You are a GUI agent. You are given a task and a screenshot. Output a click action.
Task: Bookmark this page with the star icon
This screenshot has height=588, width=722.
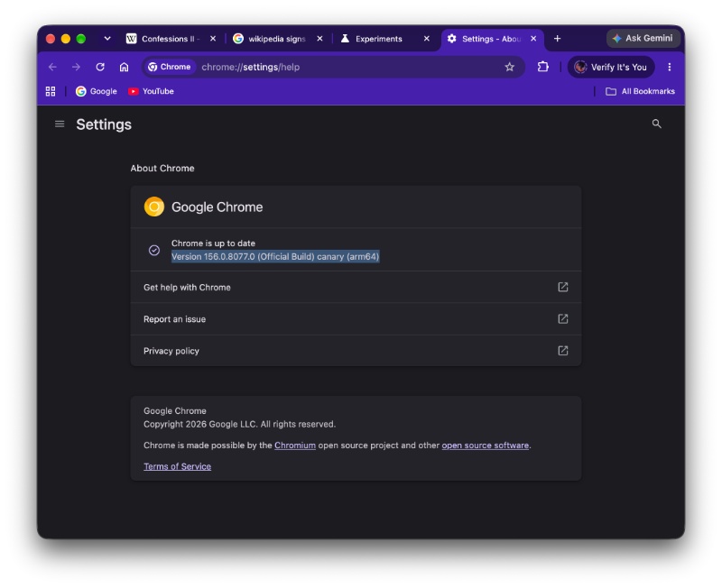point(509,67)
